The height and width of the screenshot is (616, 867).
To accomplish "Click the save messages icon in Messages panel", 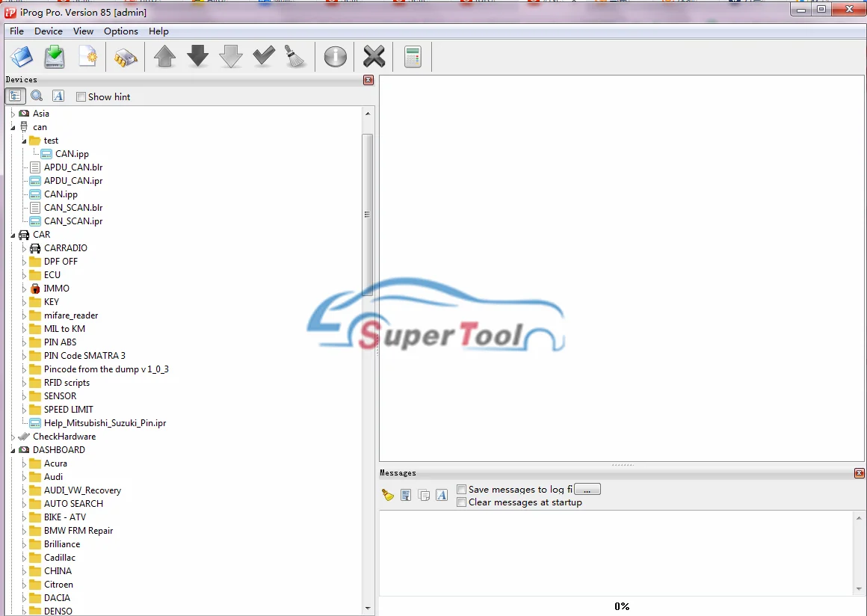I will click(406, 495).
